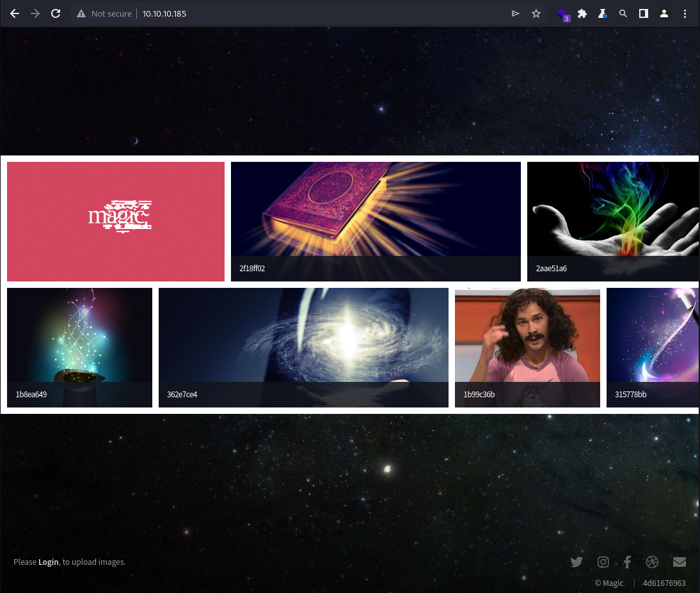Open the purple cube extension with badge 3
This screenshot has height=593, width=700.
click(x=562, y=14)
